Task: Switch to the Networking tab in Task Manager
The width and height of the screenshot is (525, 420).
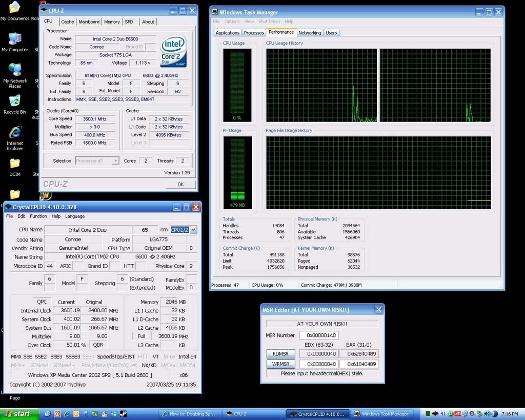Action: (310, 33)
